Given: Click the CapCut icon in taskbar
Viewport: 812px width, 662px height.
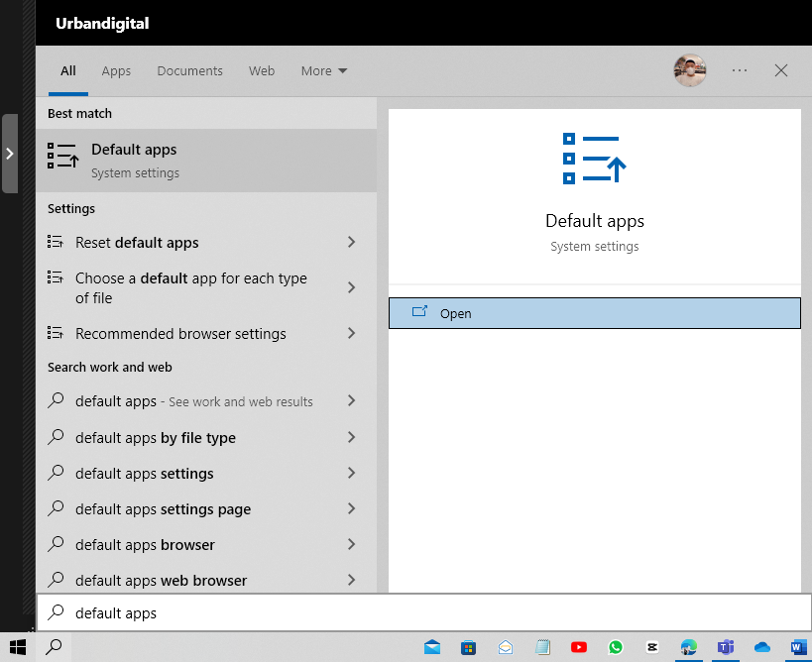Looking at the screenshot, I should click(x=651, y=647).
